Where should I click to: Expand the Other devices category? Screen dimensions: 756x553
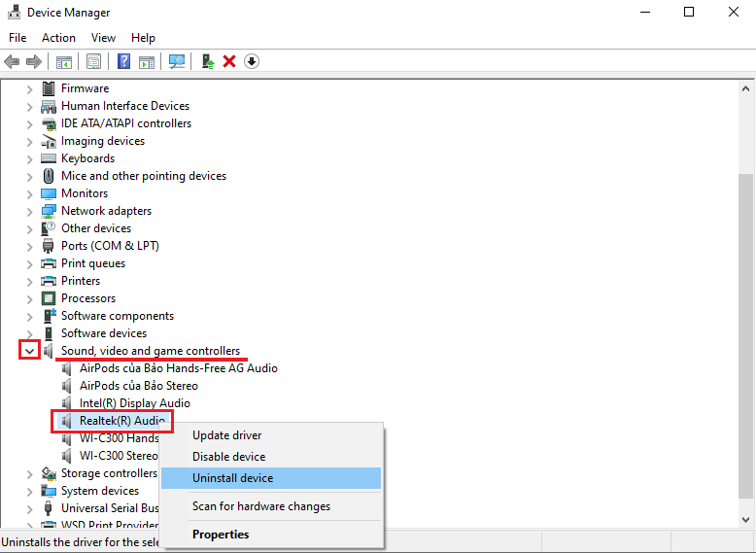point(29,228)
